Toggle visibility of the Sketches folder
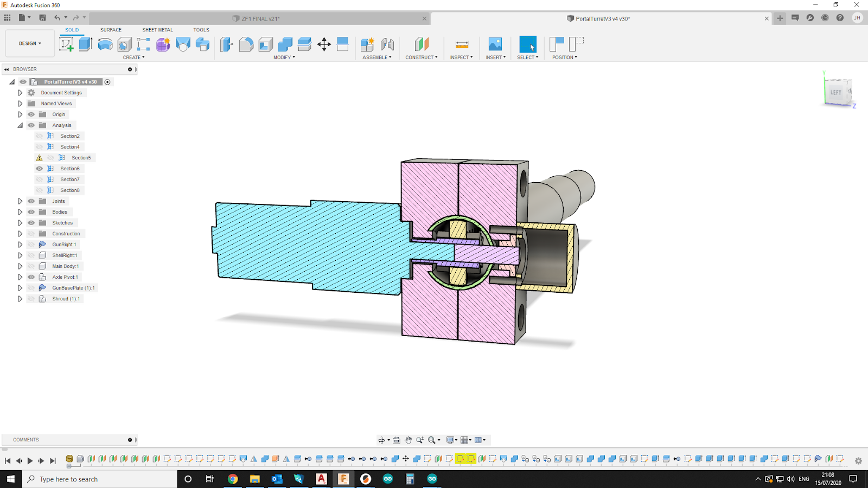 pyautogui.click(x=31, y=223)
